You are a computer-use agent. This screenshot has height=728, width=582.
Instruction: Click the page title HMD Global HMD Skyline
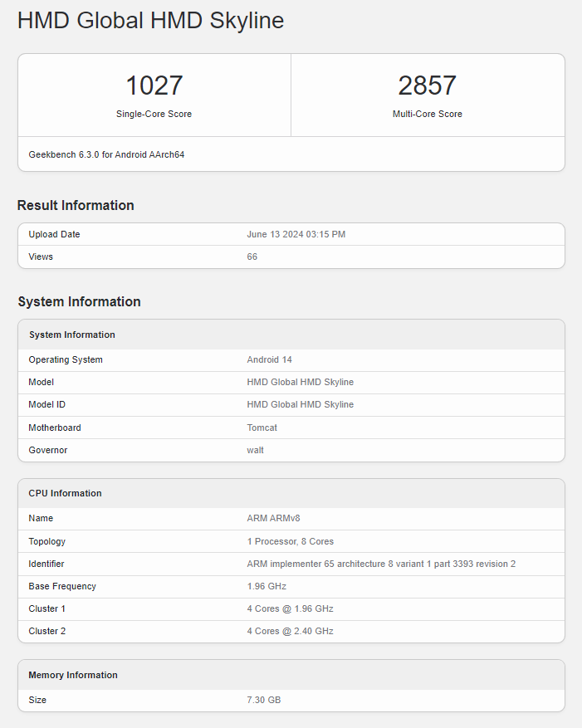150,21
